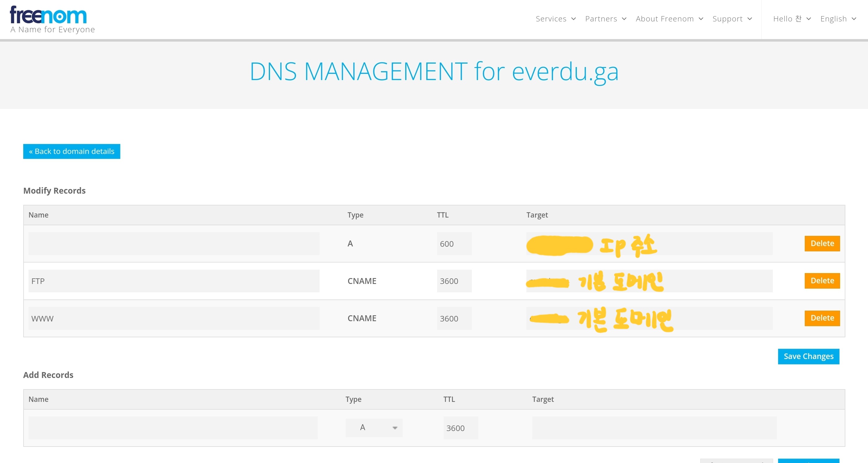The height and width of the screenshot is (463, 868).
Task: Delete the FTP CNAME record
Action: (822, 281)
